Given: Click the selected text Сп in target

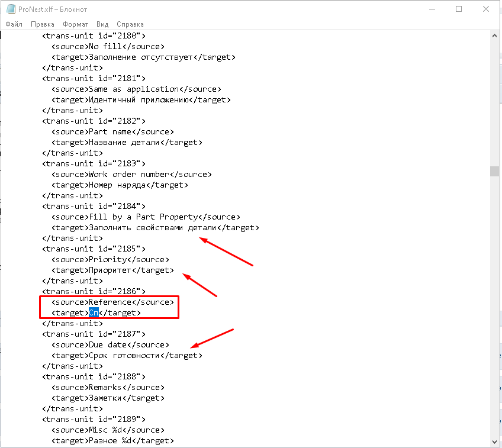Looking at the screenshot, I should (x=94, y=312).
